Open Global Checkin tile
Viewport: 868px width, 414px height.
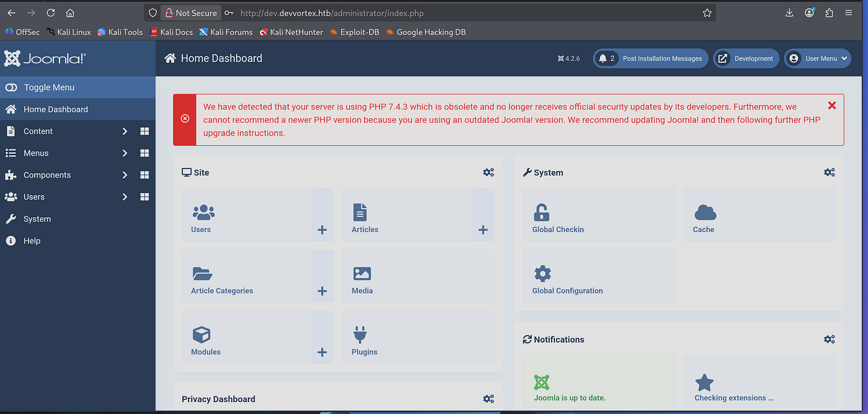(x=599, y=215)
